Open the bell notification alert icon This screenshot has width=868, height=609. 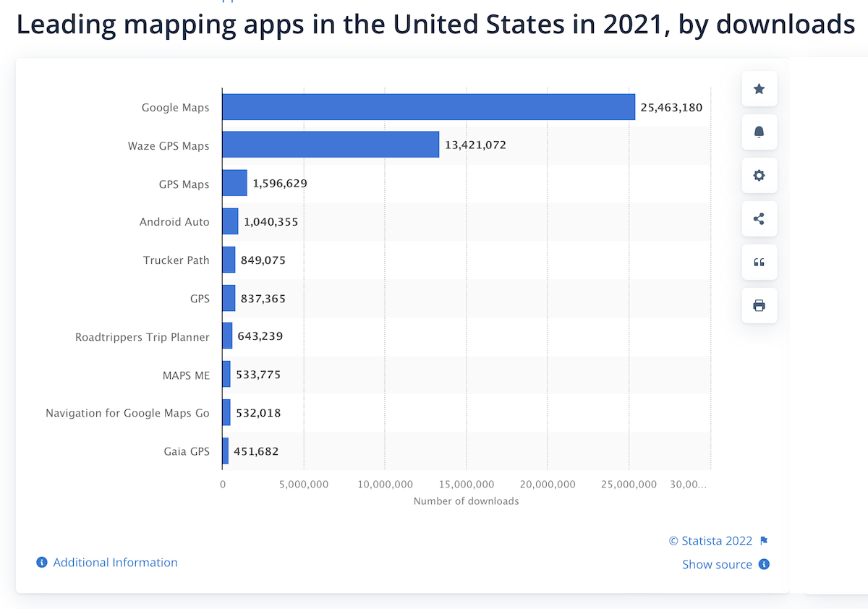tap(759, 132)
